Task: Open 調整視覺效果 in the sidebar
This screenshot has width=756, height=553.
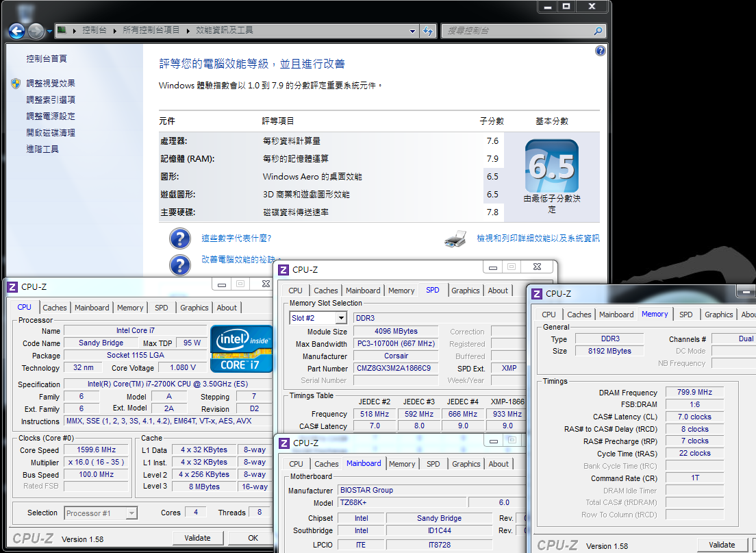Action: pyautogui.click(x=51, y=84)
